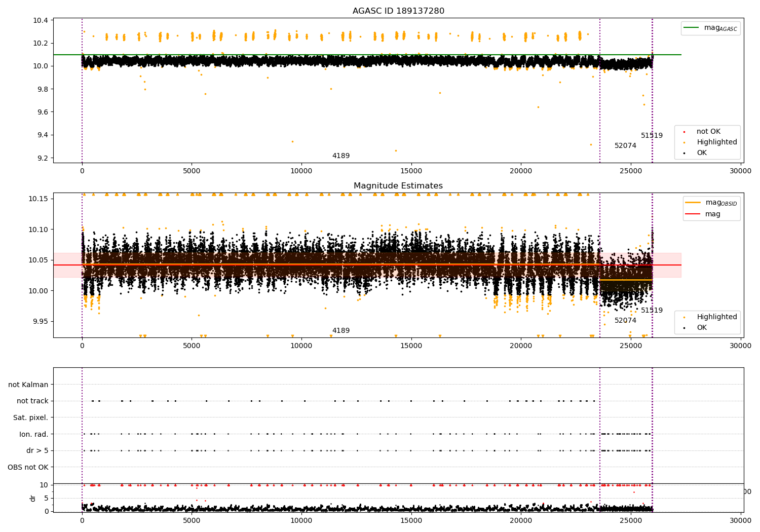Viewport: 760px width, 532px height.
Task: Click the 'dr' y-axis label
Action: point(33,498)
